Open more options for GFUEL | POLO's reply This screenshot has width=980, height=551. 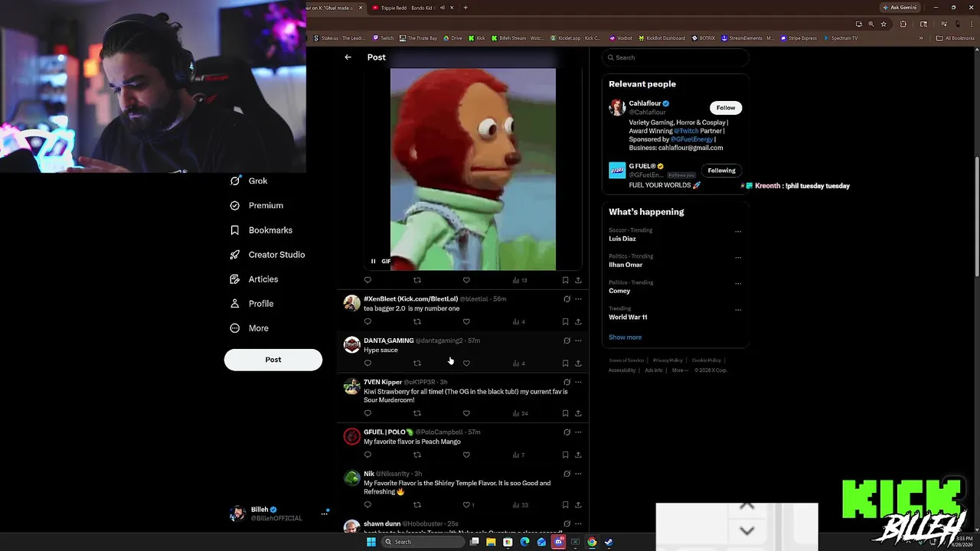[578, 432]
